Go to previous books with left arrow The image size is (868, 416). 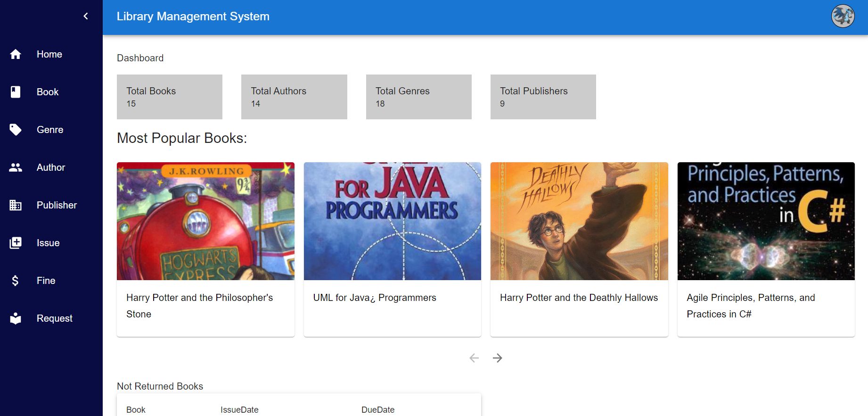[474, 358]
